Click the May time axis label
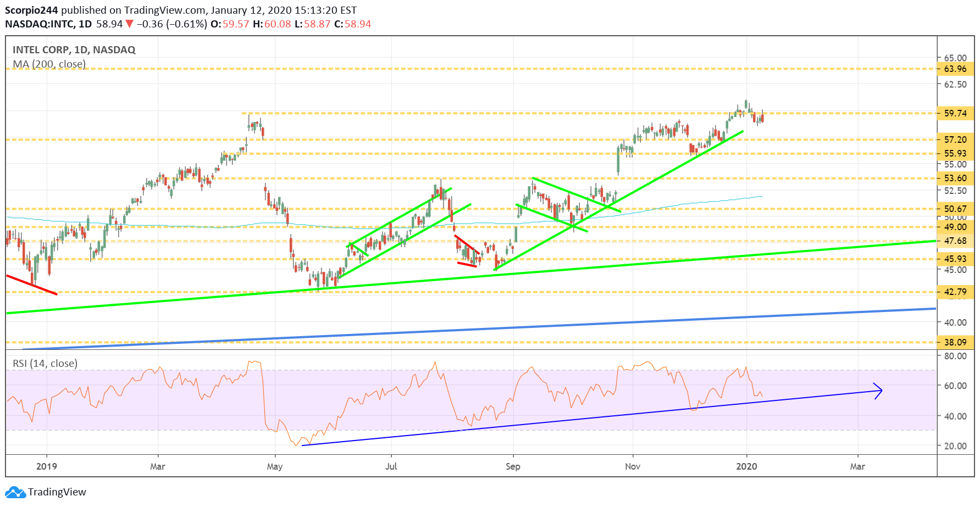This screenshot has width=980, height=507. (x=275, y=467)
